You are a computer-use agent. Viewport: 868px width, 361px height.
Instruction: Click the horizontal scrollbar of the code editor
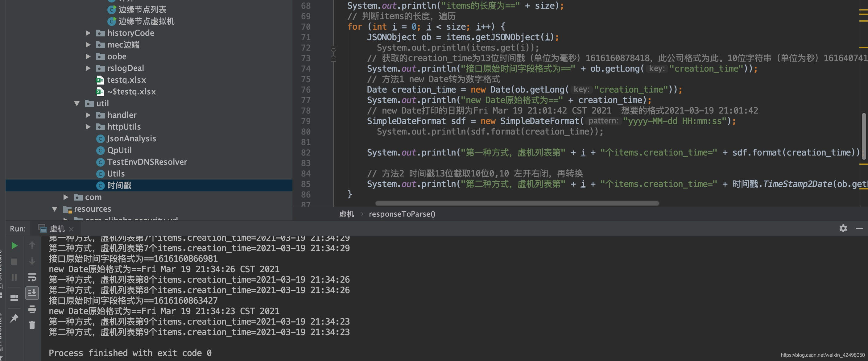(517, 203)
